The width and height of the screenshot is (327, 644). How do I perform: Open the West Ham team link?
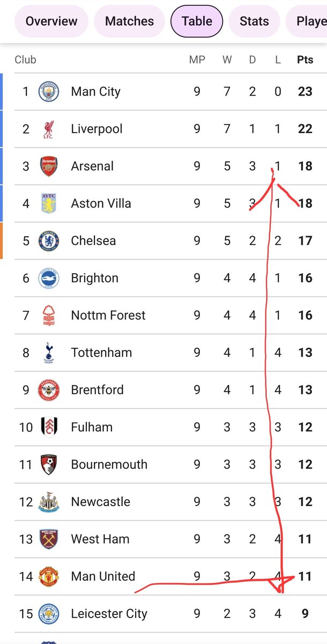click(100, 539)
